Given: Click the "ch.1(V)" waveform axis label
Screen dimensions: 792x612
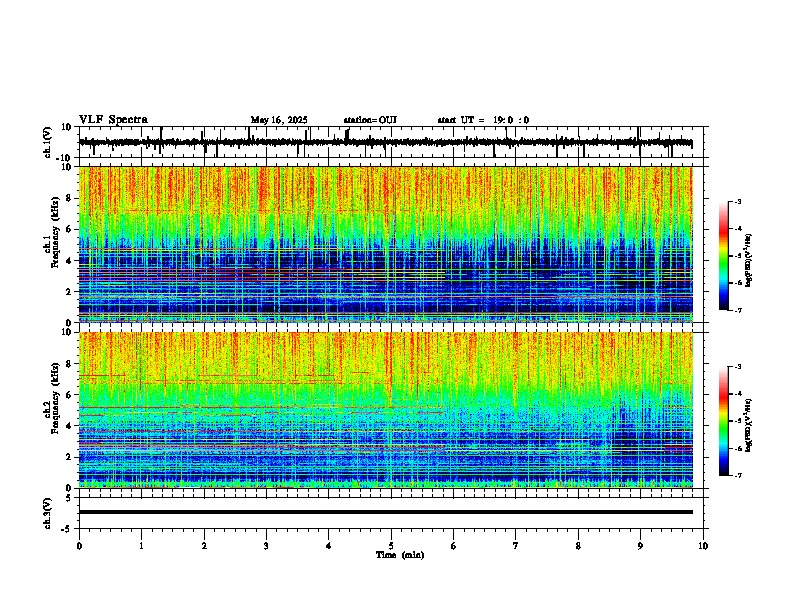Looking at the screenshot, I should pyautogui.click(x=48, y=142).
